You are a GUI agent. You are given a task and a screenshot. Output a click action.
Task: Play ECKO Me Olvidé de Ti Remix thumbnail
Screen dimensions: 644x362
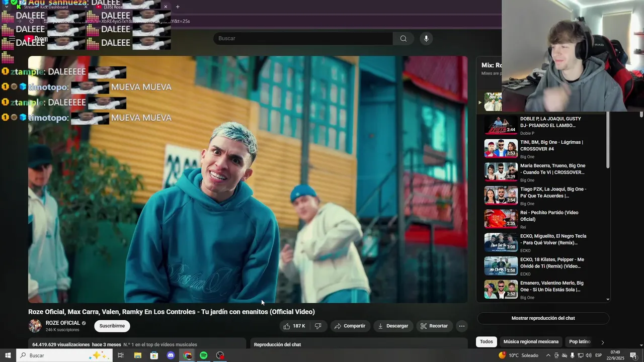click(x=501, y=266)
